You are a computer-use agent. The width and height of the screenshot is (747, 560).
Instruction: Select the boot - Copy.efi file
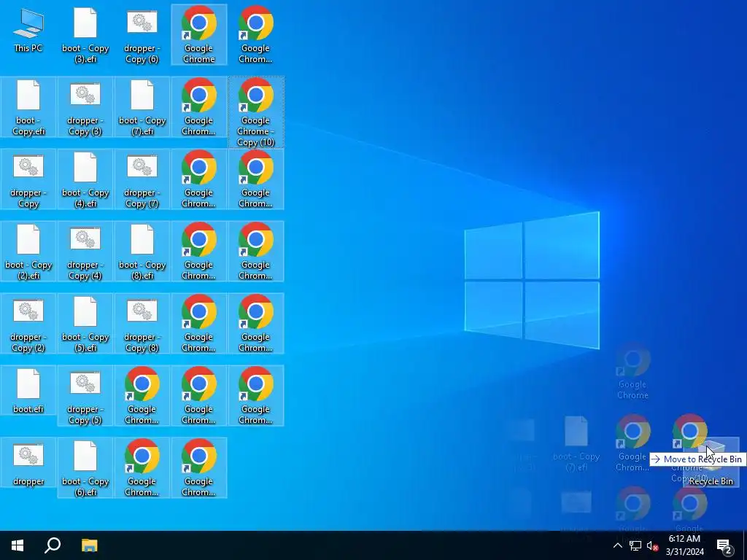(28, 107)
